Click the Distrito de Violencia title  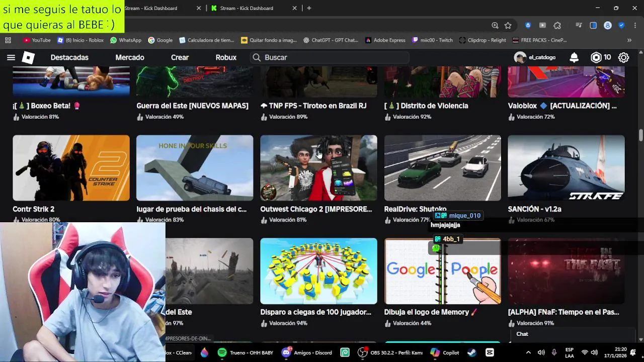click(426, 106)
